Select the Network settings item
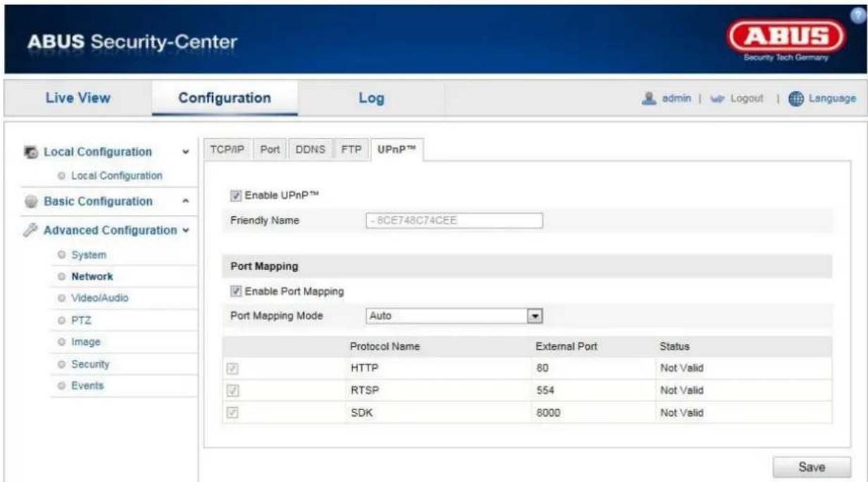The width and height of the screenshot is (868, 482). click(92, 276)
